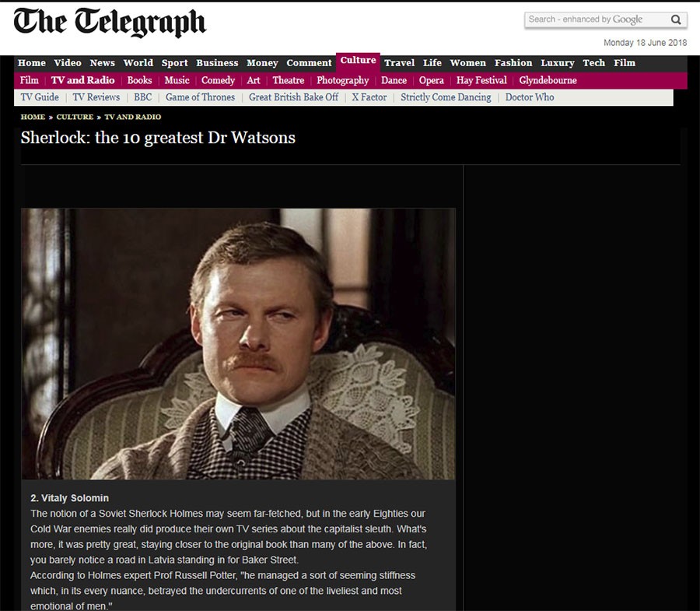Open the Tech section in navigation

tap(593, 63)
